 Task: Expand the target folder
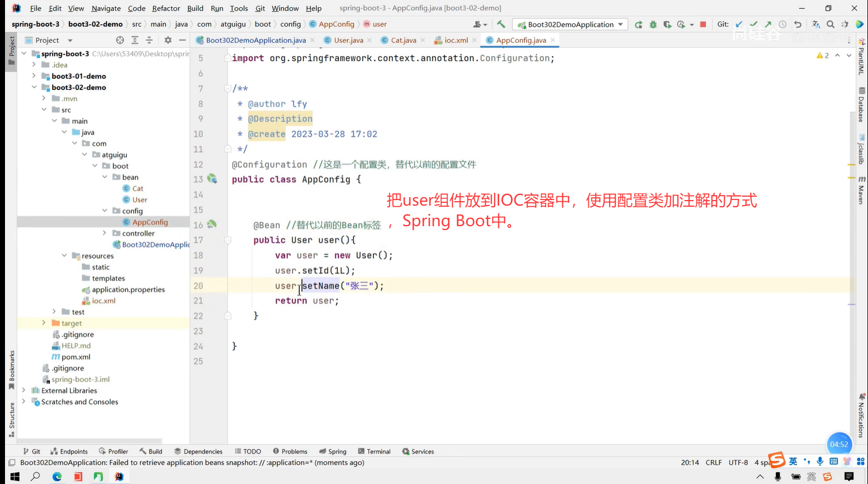[44, 323]
